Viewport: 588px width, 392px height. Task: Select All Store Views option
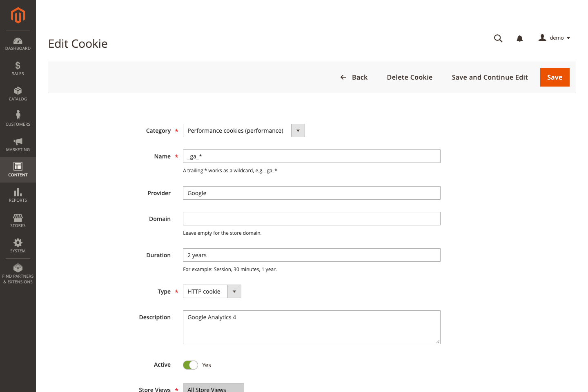click(214, 389)
